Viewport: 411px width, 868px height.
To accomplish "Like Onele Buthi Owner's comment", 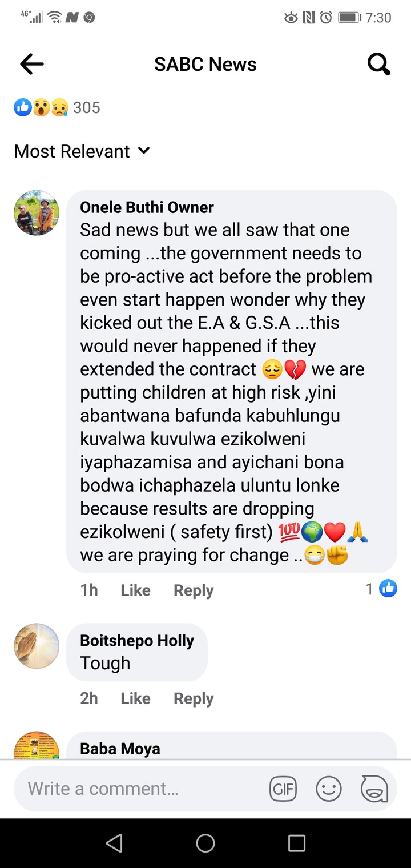I will click(x=135, y=590).
